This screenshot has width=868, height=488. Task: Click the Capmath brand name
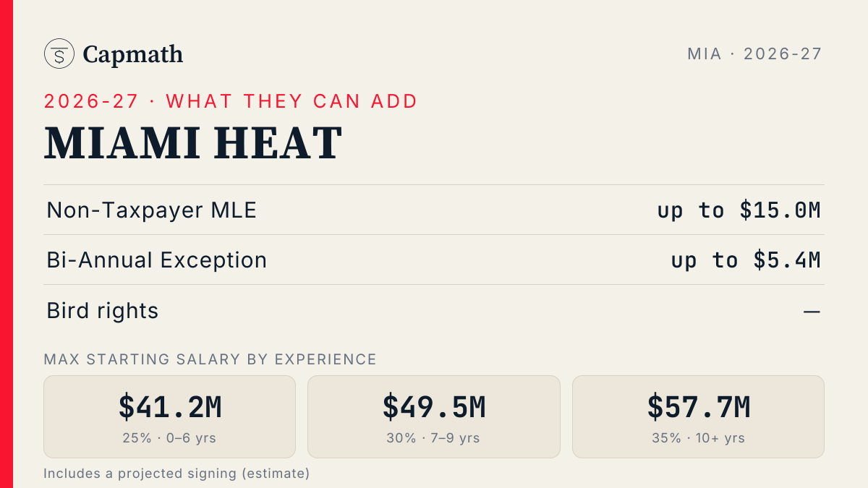click(x=133, y=54)
